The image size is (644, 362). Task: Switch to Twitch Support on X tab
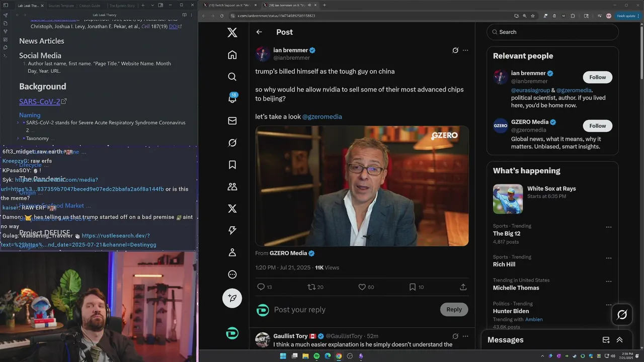click(229, 5)
